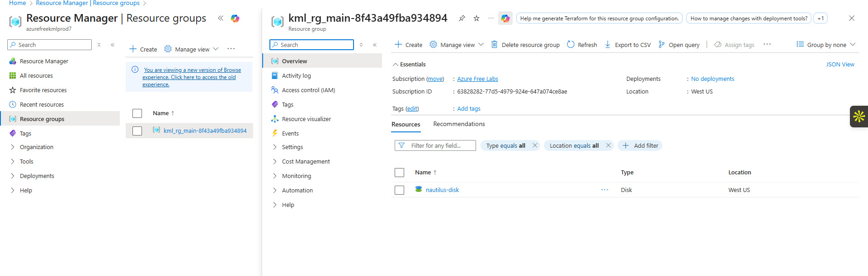Switch to the Recommendations tab
868x276 pixels.
459,124
